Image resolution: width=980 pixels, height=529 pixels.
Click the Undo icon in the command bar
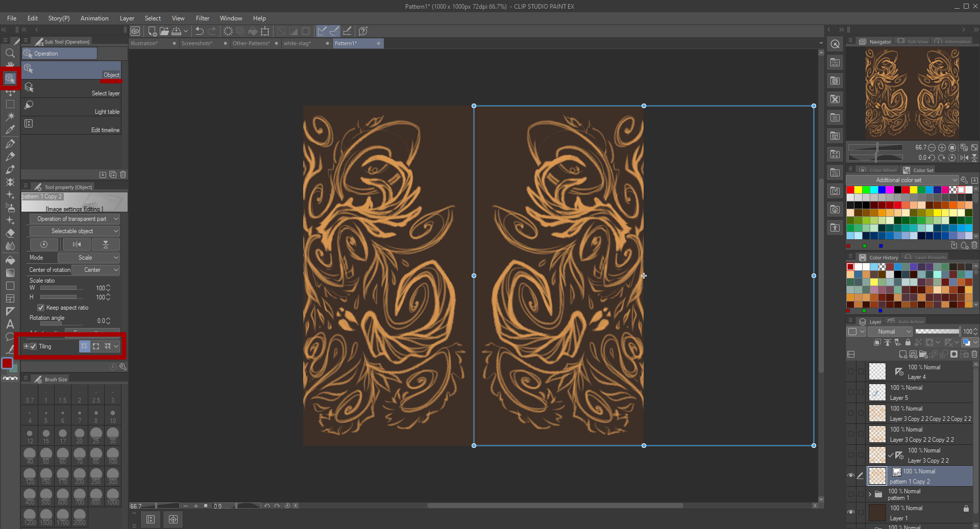point(199,31)
